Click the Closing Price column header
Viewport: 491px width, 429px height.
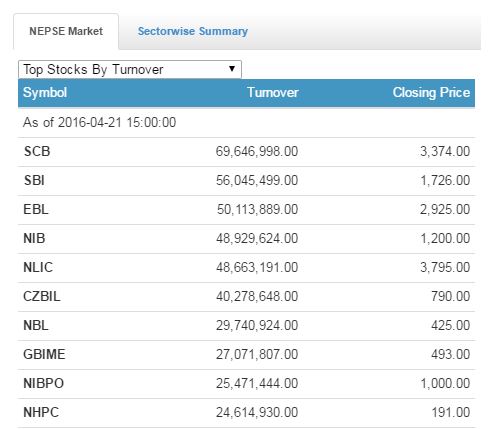[431, 93]
